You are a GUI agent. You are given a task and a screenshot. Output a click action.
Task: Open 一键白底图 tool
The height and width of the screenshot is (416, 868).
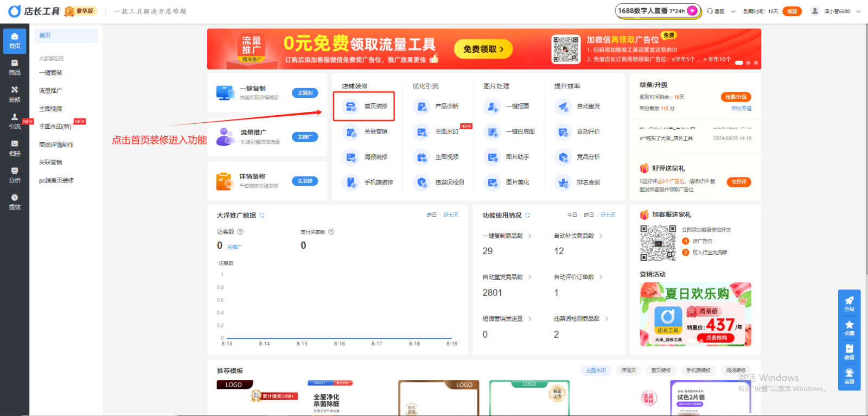509,131
